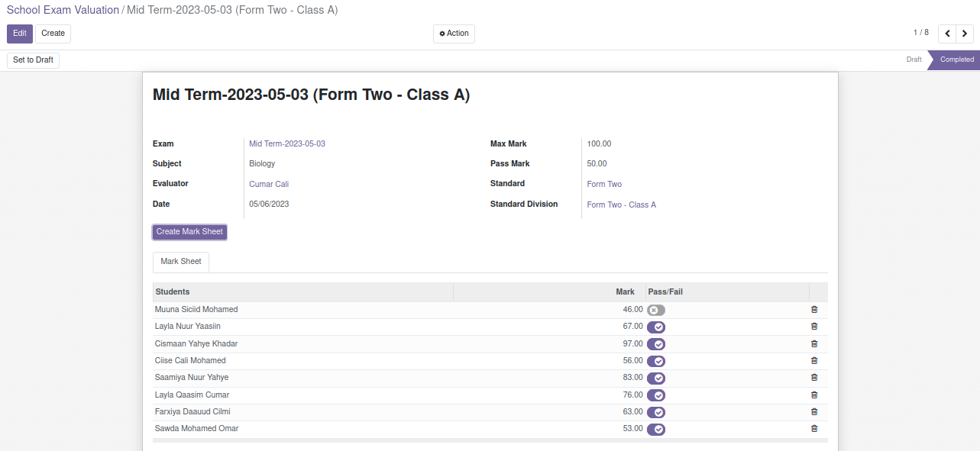Remove Farxiya Daauud Cilmi with trash icon
The width and height of the screenshot is (980, 451).
tap(813, 412)
